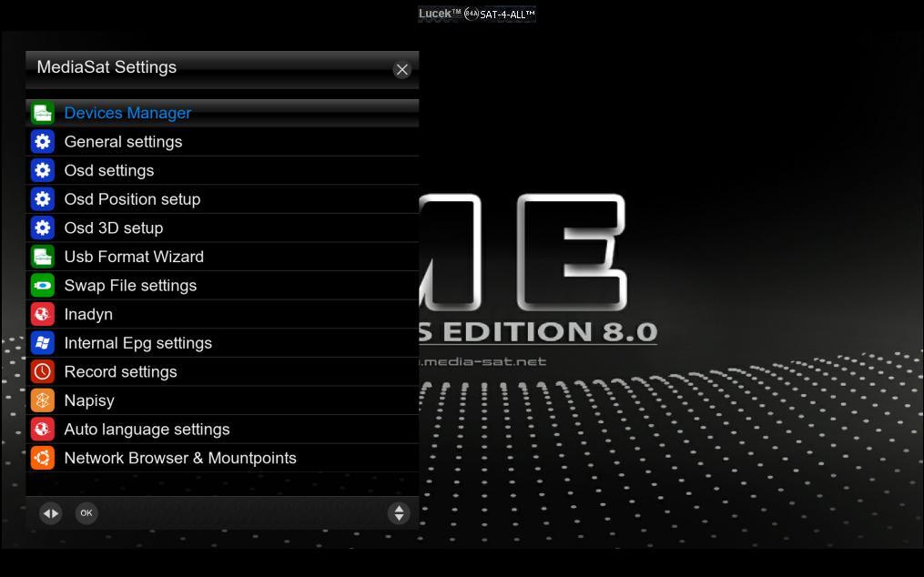Image resolution: width=924 pixels, height=577 pixels.
Task: Select Osd Position setup entry
Action: point(222,199)
